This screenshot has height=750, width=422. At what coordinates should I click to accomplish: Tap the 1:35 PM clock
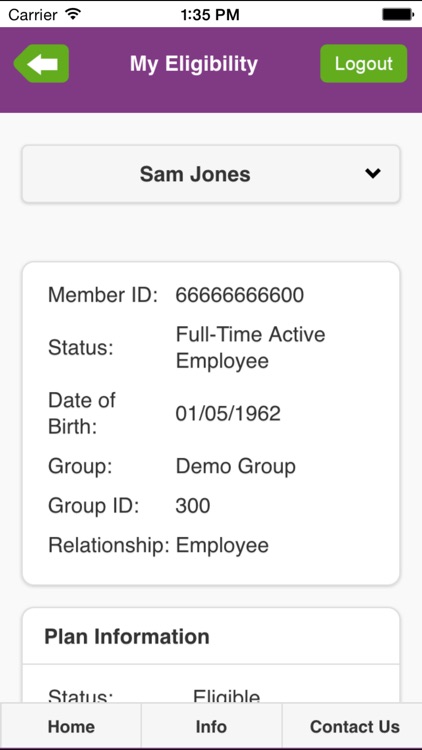pos(210,15)
